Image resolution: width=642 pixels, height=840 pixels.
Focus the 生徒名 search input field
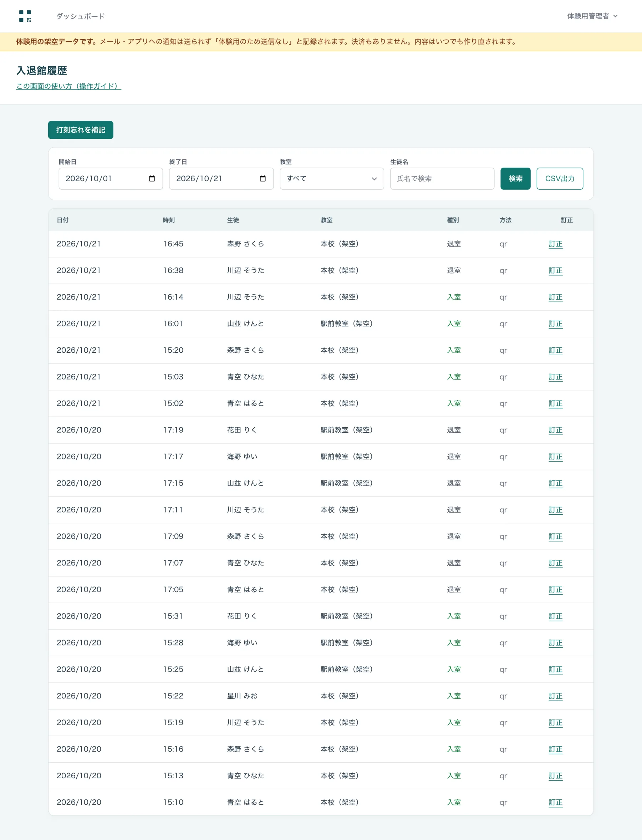(442, 178)
